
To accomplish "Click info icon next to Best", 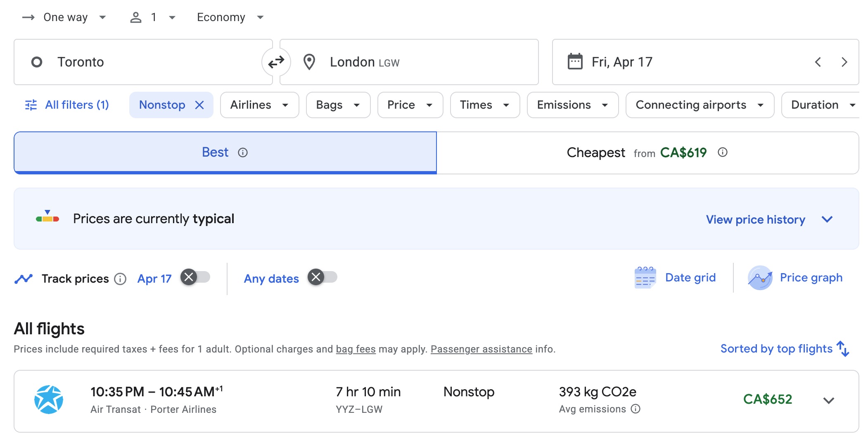I will click(x=243, y=152).
